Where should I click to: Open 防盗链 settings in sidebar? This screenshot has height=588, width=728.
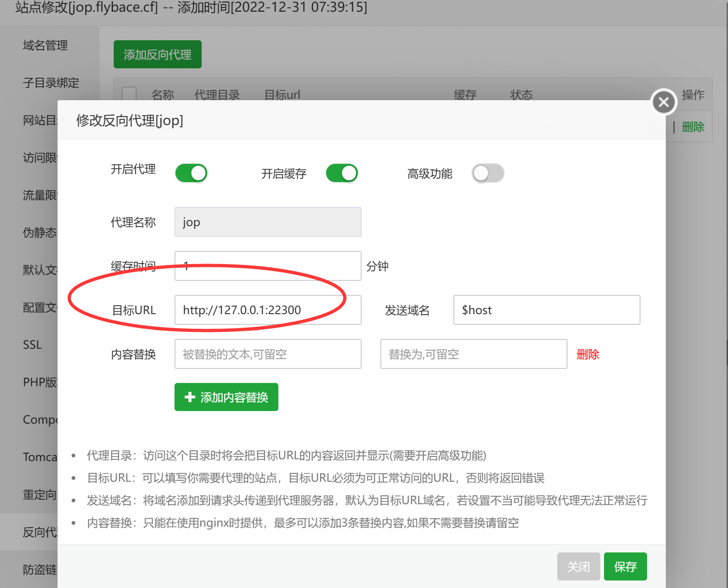pos(39,570)
